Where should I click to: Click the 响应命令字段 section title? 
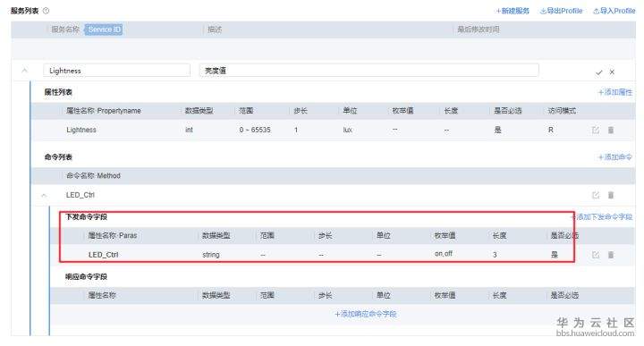[x=86, y=277]
